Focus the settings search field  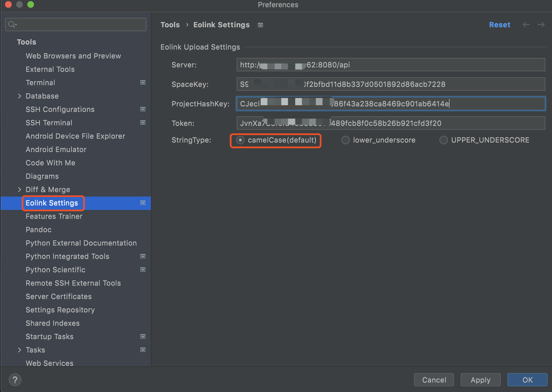76,24
